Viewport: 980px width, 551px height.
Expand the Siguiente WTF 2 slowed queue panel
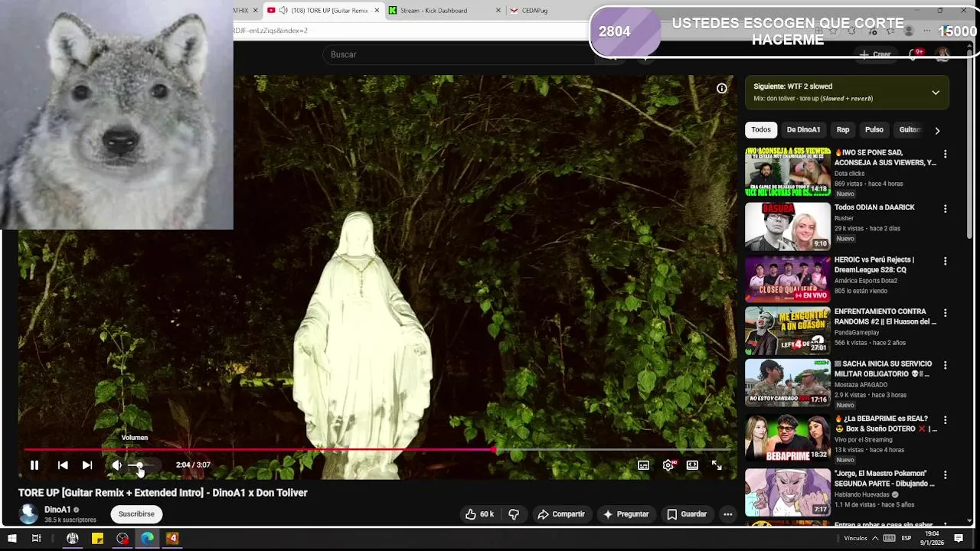coord(936,93)
